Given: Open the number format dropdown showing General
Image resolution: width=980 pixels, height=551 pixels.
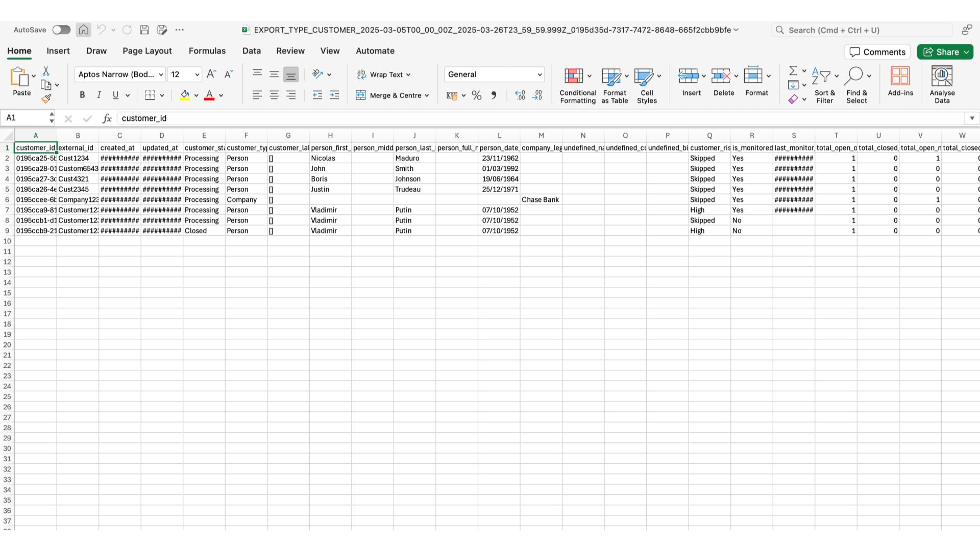Looking at the screenshot, I should [x=494, y=74].
